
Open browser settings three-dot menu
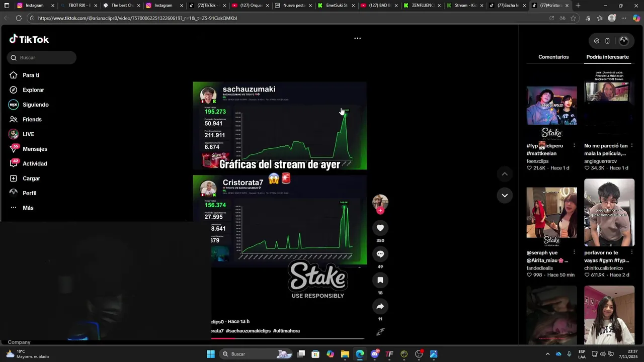click(624, 18)
